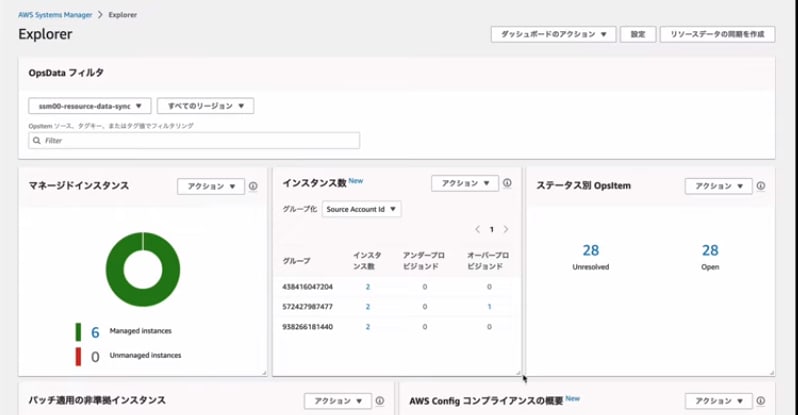Click the OpsData filter section heading
798x415 pixels.
[66, 73]
